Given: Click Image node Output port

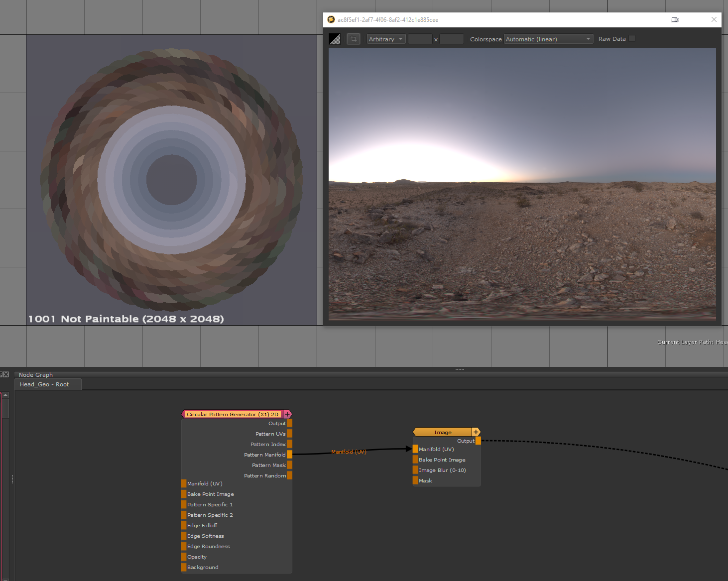Looking at the screenshot, I should click(x=478, y=441).
